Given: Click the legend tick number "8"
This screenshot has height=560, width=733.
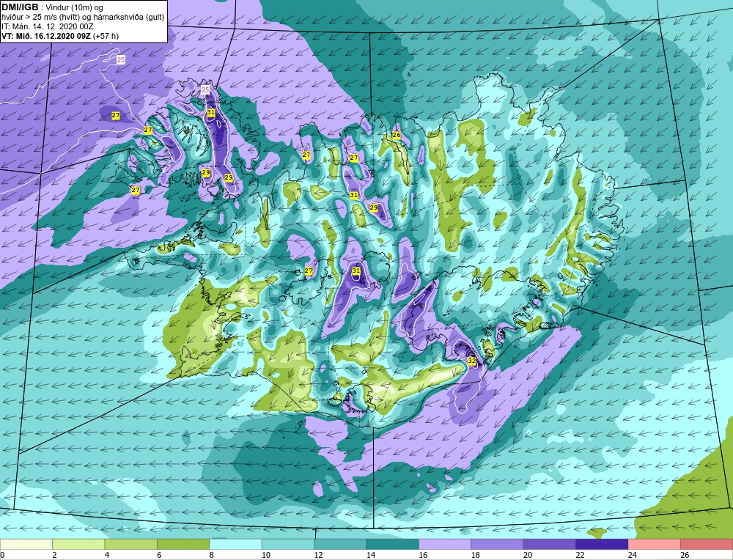Looking at the screenshot, I should pos(212,555).
